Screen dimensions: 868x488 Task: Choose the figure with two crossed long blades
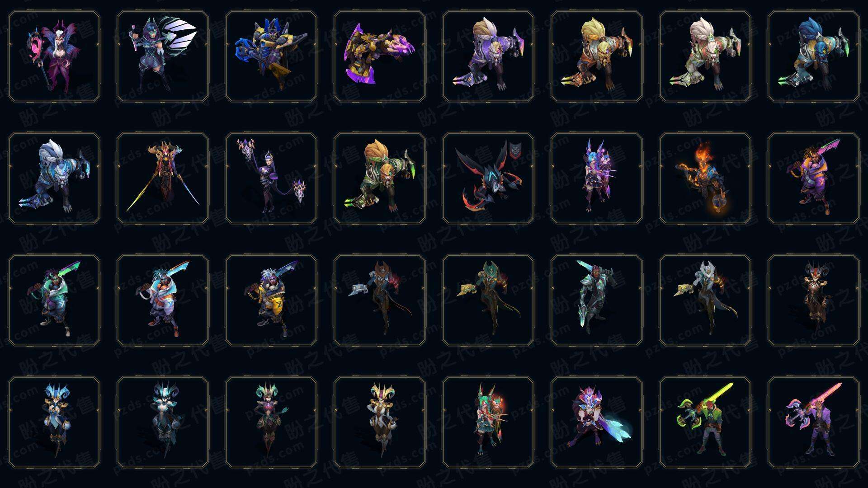coord(163,178)
